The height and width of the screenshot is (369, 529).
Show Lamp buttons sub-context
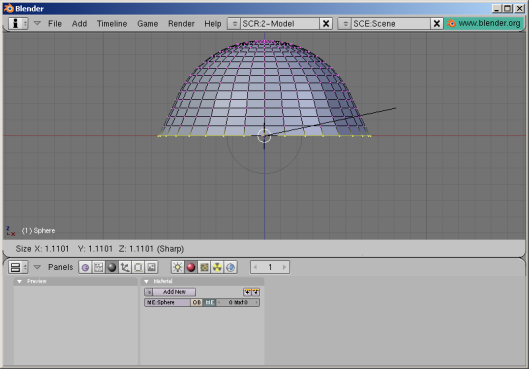(177, 267)
